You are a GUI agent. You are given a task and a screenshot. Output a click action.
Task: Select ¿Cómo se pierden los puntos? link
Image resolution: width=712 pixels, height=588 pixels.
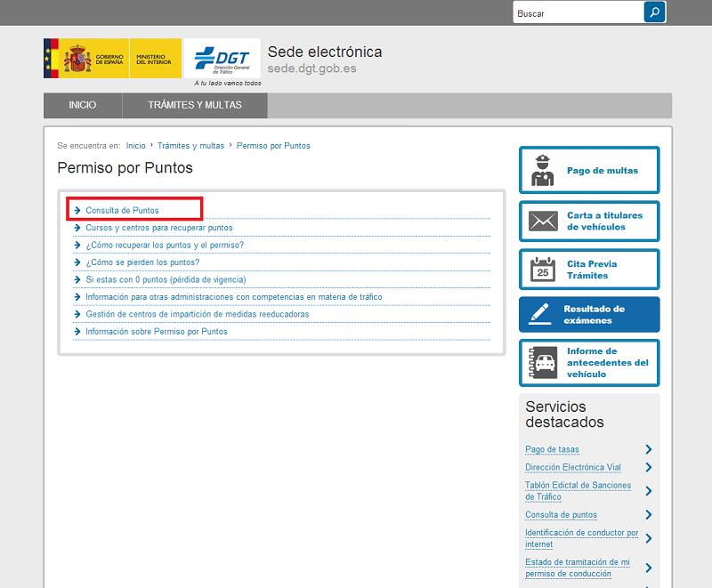[142, 262]
